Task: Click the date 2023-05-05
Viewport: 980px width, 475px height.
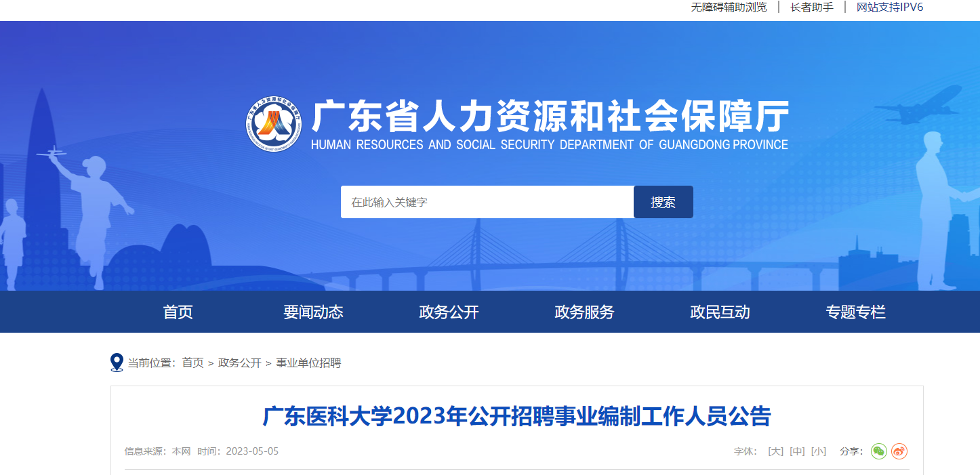Action: point(252,451)
